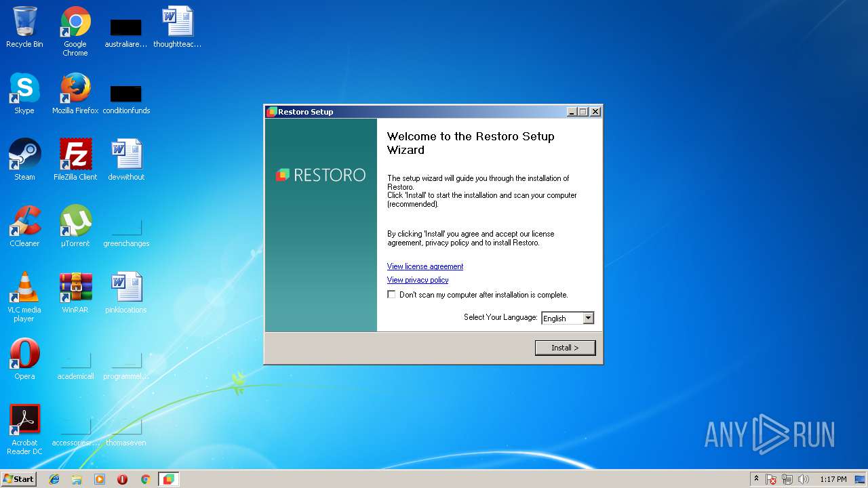The image size is (868, 488).
Task: Open the Action Center flag tray icon
Action: click(x=771, y=479)
